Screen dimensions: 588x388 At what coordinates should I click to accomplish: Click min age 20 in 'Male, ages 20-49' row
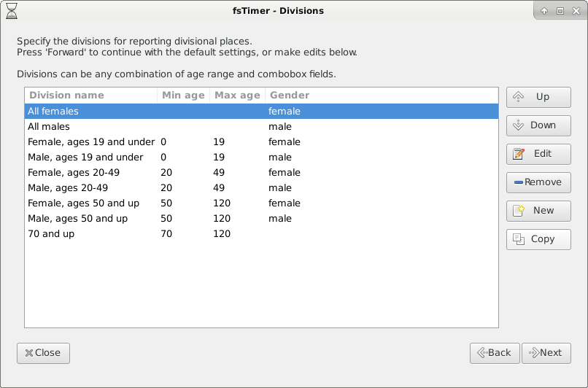coord(166,188)
